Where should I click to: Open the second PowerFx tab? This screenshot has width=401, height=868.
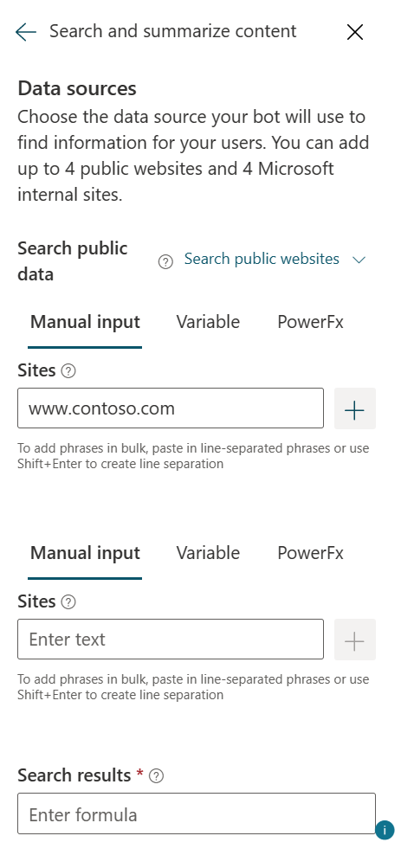(x=311, y=553)
